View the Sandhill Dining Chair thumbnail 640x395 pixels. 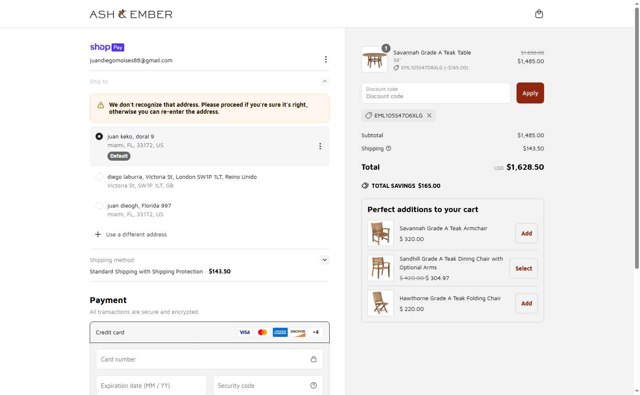click(380, 268)
